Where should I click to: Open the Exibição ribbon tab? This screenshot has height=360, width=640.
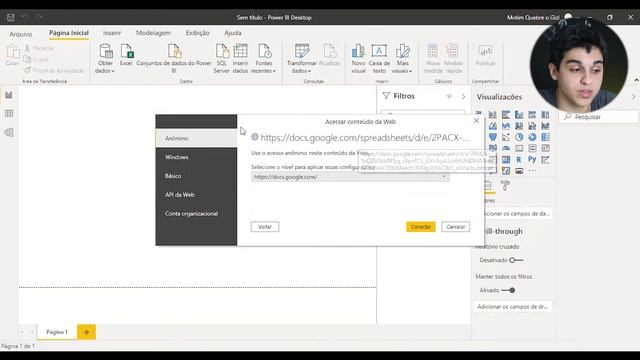pos(198,33)
